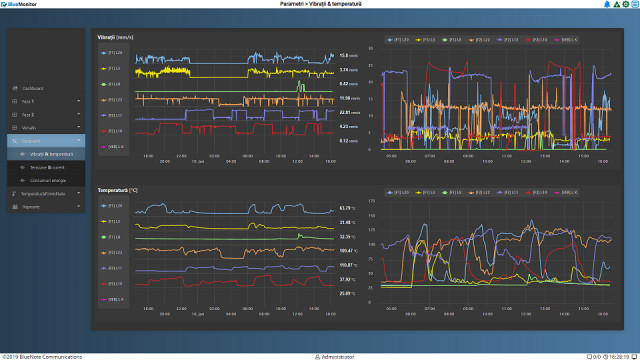The height and width of the screenshot is (360, 640).
Task: Click the message counter icon beside 0/0
Action: (x=589, y=357)
